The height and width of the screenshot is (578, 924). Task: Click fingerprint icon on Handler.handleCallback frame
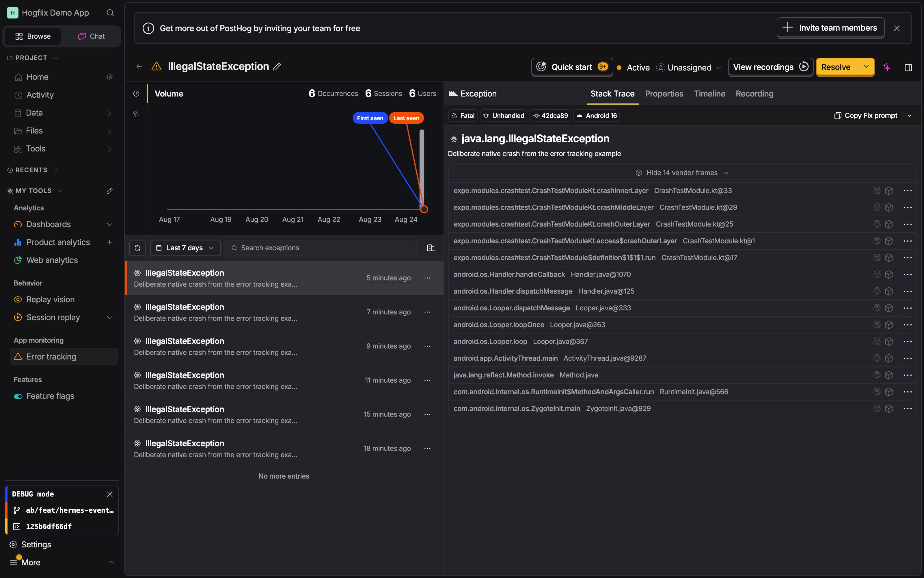click(877, 275)
